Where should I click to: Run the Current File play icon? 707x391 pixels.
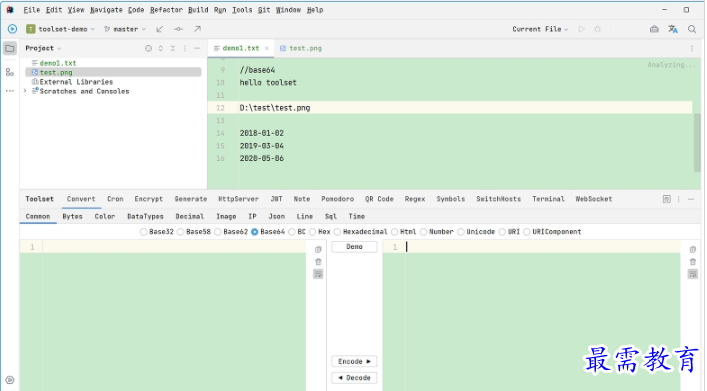582,29
